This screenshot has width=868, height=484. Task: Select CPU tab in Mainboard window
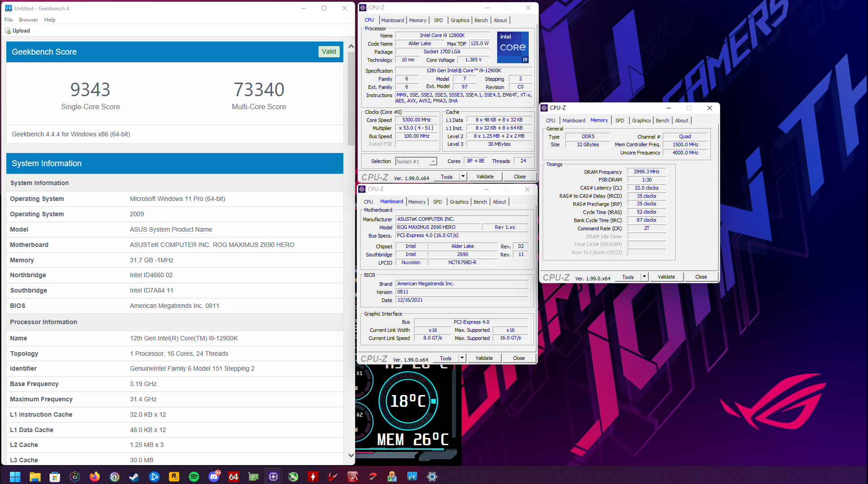pyautogui.click(x=369, y=202)
